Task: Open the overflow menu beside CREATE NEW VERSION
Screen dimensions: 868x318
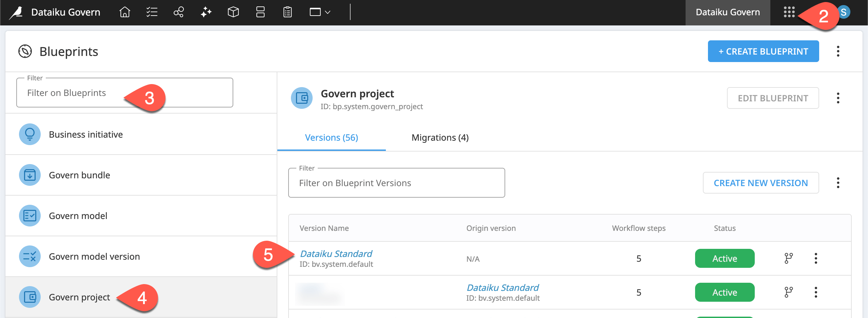Action: tap(838, 183)
